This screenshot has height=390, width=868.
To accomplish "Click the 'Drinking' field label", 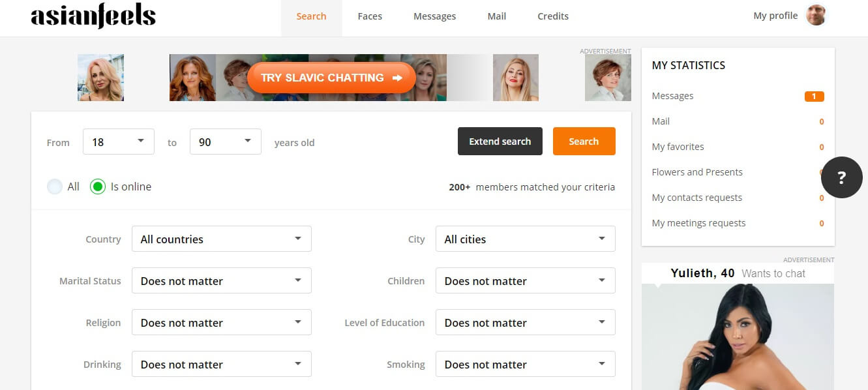I will click(102, 365).
